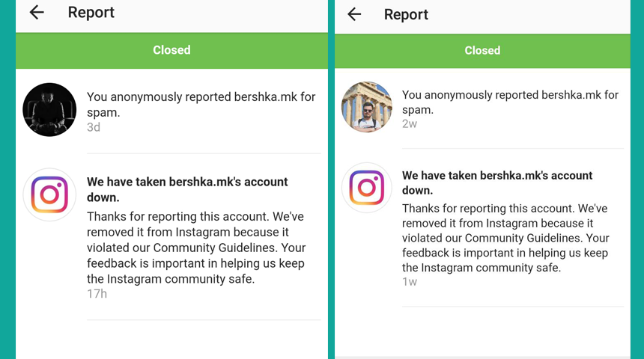The width and height of the screenshot is (644, 359).
Task: Tap the 1w timestamp under the takedown message
Action: pyautogui.click(x=410, y=282)
